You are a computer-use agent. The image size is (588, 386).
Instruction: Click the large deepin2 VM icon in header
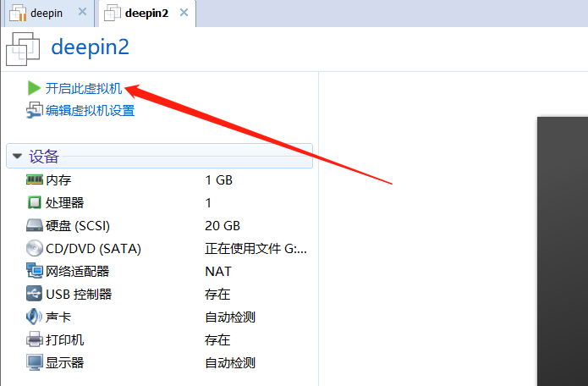click(23, 49)
